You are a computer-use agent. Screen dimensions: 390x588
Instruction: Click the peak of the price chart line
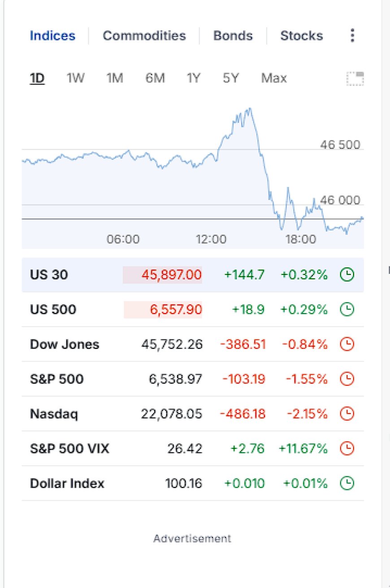249,109
